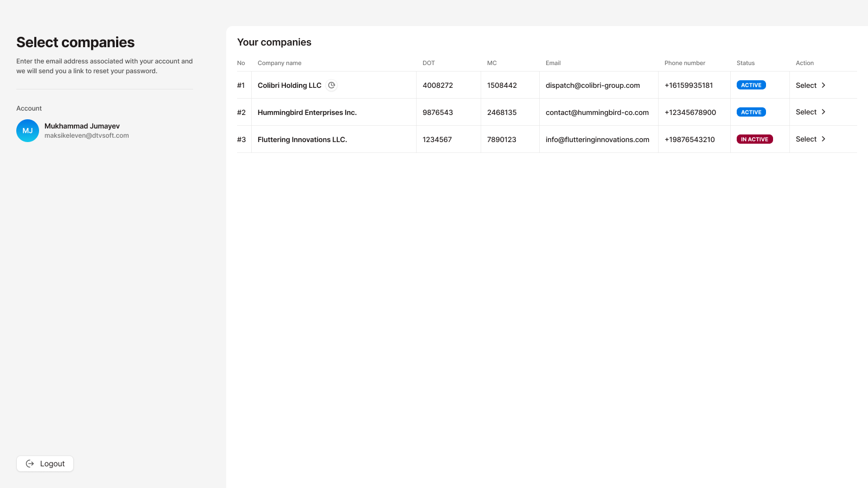Select the Fluttering Innovations LLC. company
This screenshot has height=488, width=868.
[x=810, y=139]
